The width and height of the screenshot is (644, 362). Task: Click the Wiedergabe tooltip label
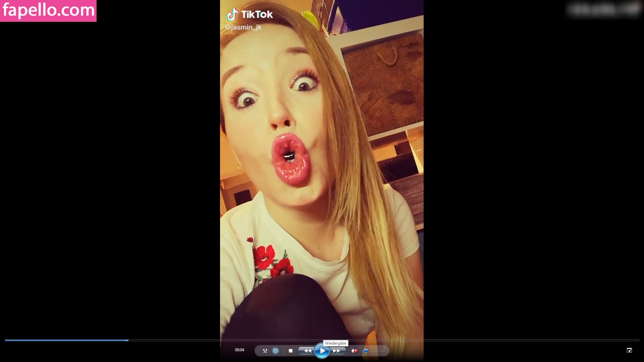coord(335,343)
